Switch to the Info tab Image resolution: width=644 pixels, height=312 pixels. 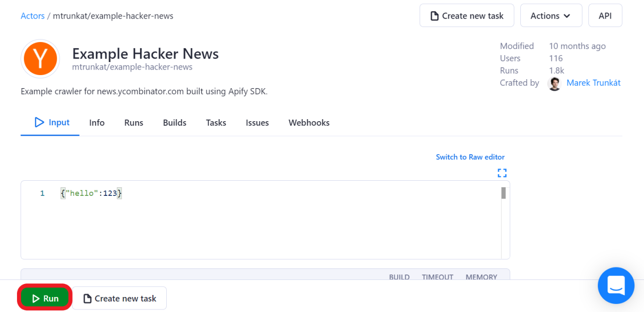[x=97, y=123]
